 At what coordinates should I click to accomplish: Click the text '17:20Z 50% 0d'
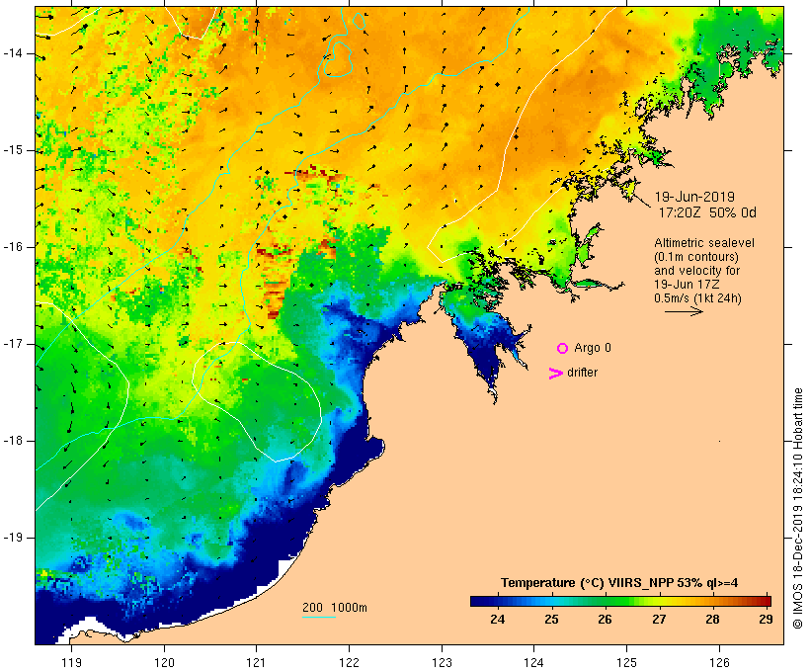(707, 212)
